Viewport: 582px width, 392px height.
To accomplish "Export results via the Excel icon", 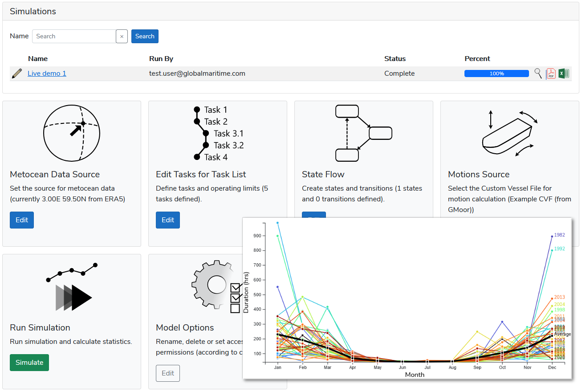I will [x=564, y=73].
